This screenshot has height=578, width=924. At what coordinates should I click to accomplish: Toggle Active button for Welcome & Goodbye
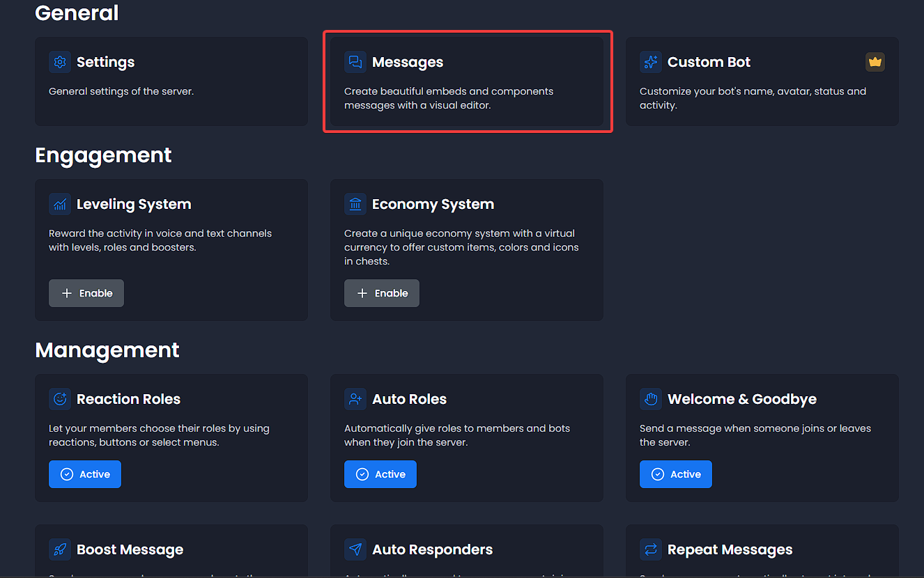tap(676, 474)
